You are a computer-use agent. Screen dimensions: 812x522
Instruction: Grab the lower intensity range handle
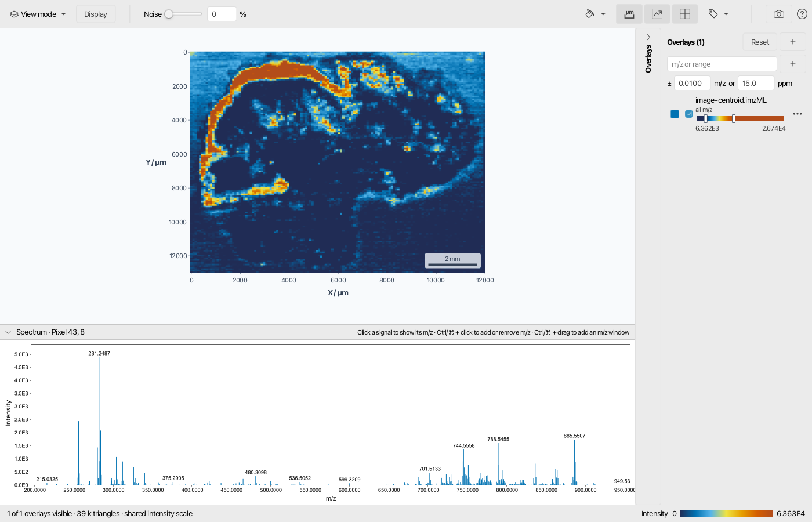(705, 118)
